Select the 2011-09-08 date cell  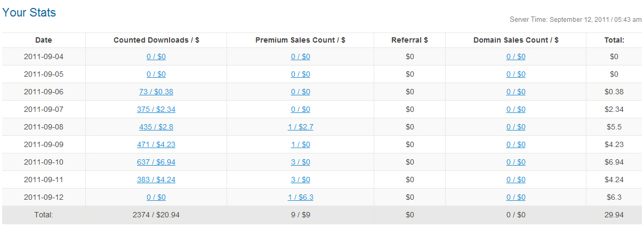pyautogui.click(x=44, y=127)
